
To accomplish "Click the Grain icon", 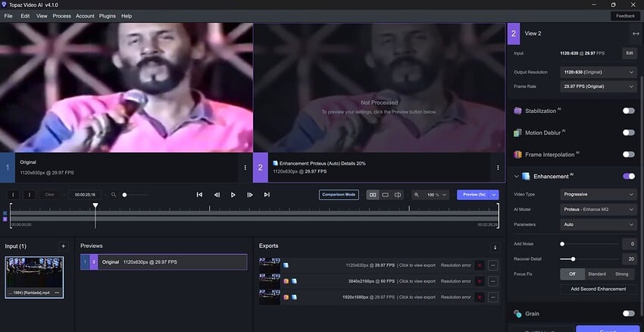I will 517,314.
